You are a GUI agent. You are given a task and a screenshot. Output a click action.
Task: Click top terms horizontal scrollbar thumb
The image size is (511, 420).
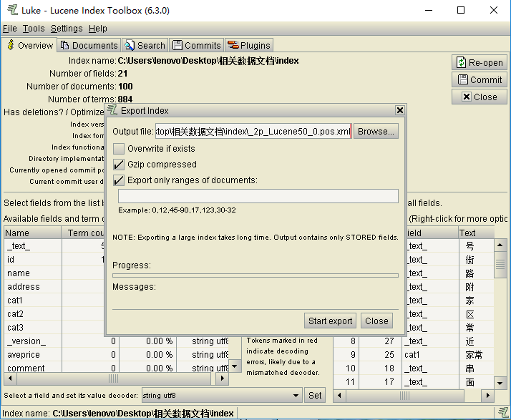pyautogui.click(x=404, y=396)
